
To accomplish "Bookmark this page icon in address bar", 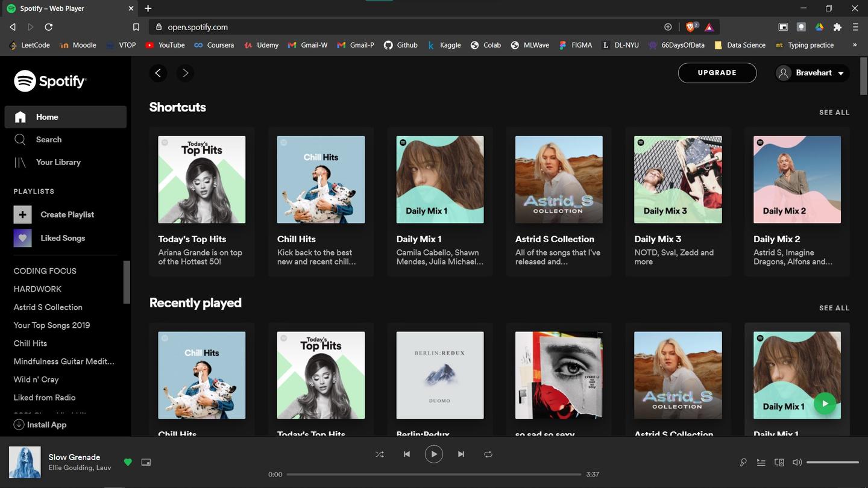I will [x=136, y=27].
